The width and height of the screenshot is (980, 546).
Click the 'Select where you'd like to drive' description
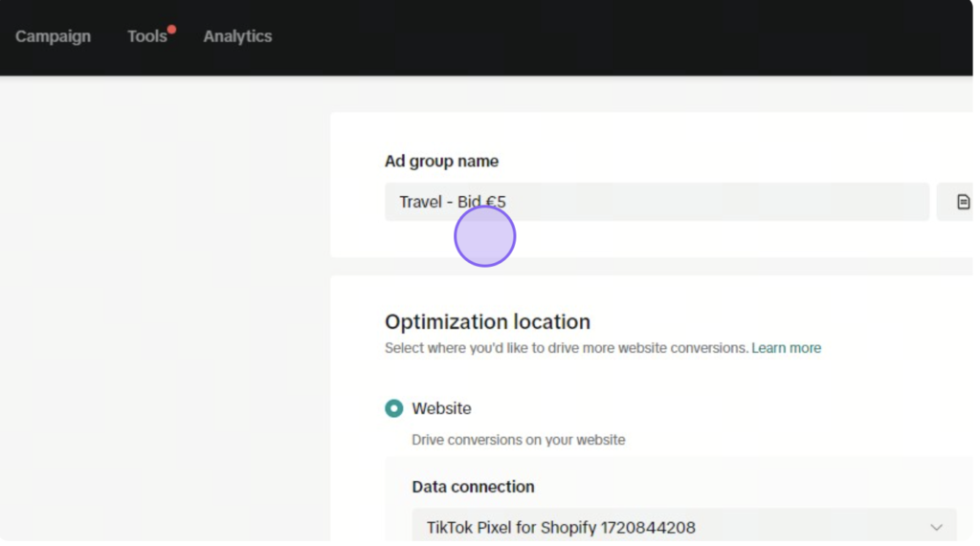[567, 348]
